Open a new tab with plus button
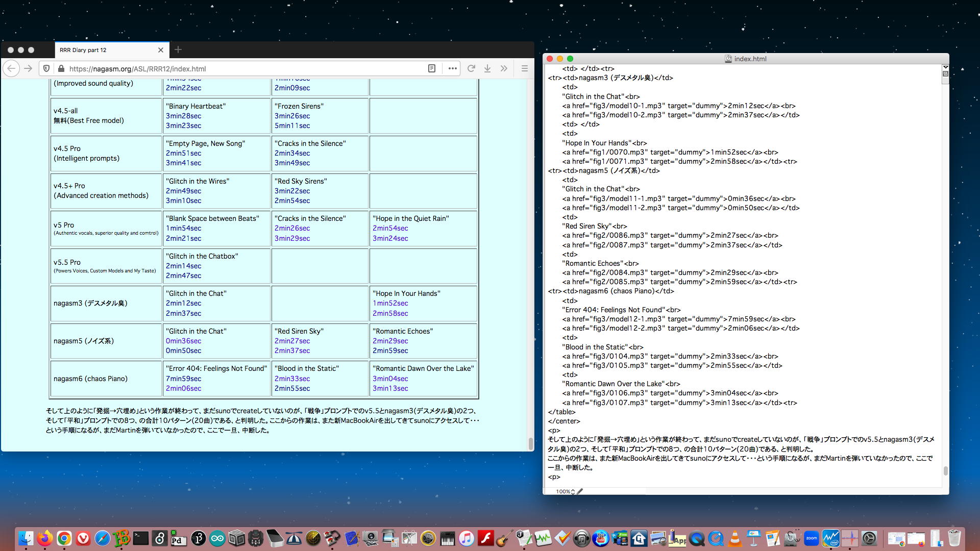The image size is (980, 551). pyautogui.click(x=178, y=49)
